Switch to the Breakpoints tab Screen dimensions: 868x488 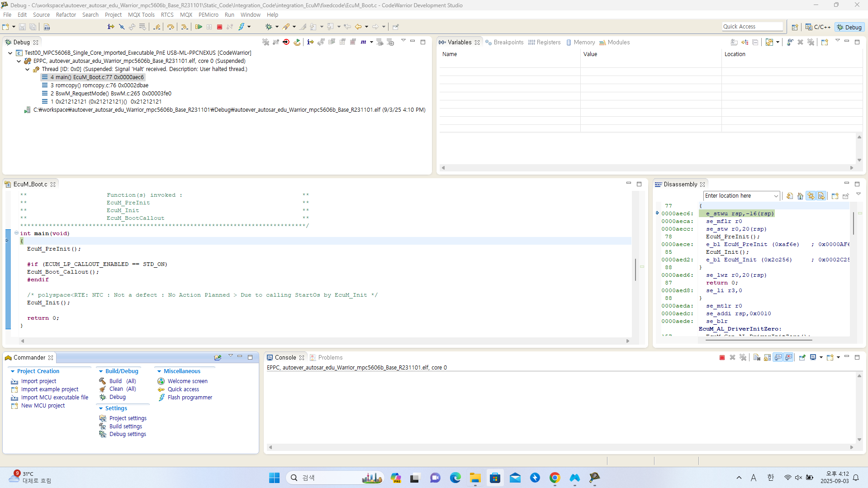(x=508, y=42)
